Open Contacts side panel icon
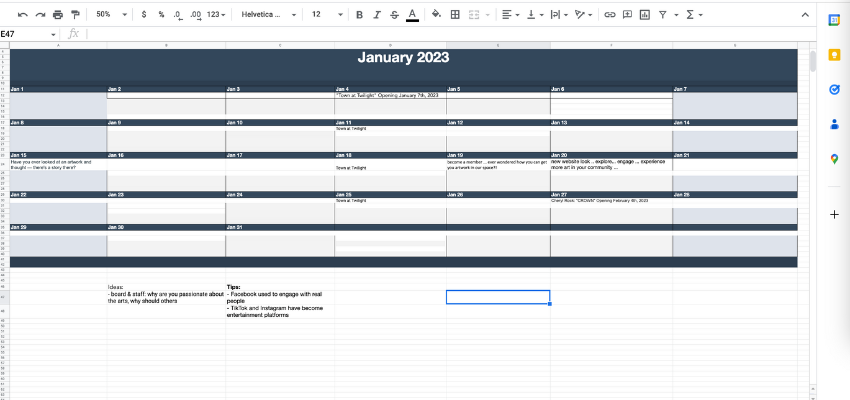This screenshot has height=400, width=850. tap(834, 124)
